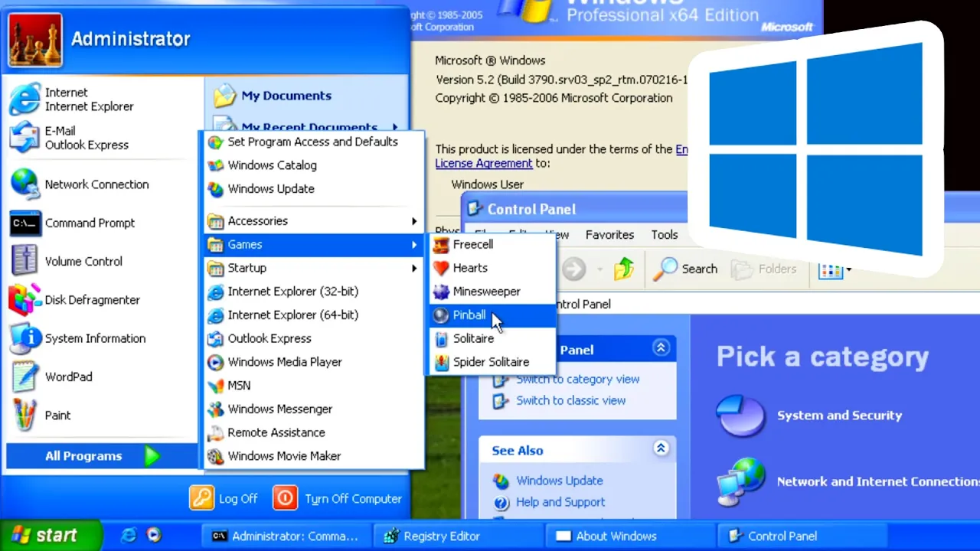980x551 pixels.
Task: Launch Windows Movie Maker
Action: tap(313, 456)
